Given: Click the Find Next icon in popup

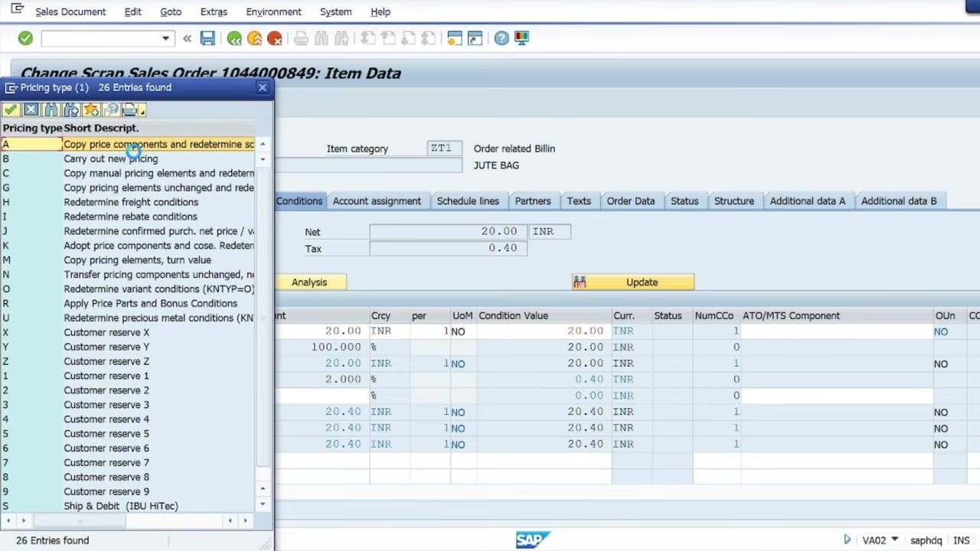Looking at the screenshot, I should coord(71,110).
